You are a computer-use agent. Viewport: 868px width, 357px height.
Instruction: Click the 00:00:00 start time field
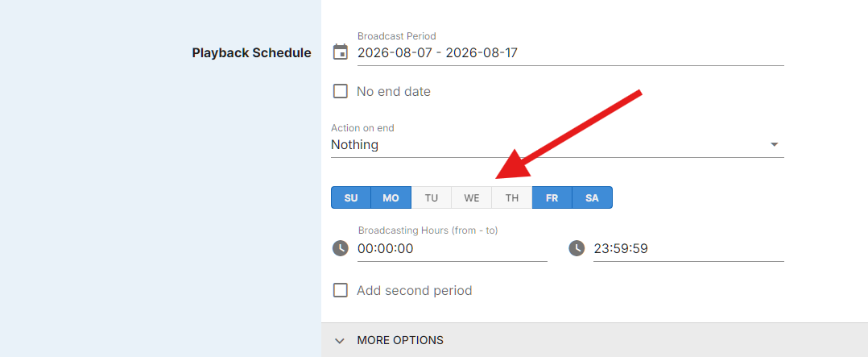(x=453, y=248)
